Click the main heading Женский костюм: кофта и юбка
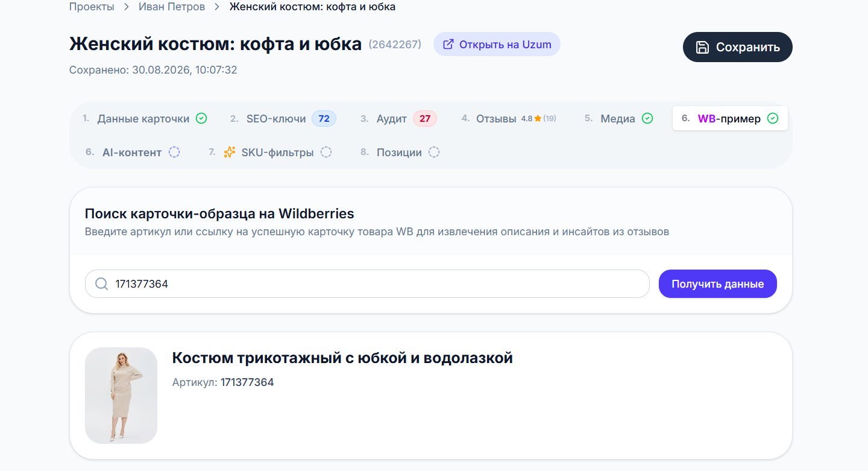Screen dimensions: 868x471 point(215,44)
